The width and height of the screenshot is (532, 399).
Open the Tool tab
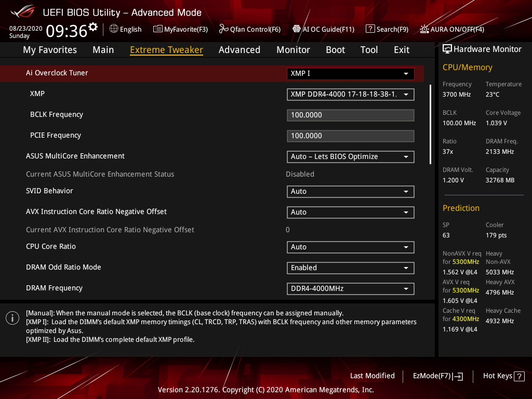click(369, 50)
